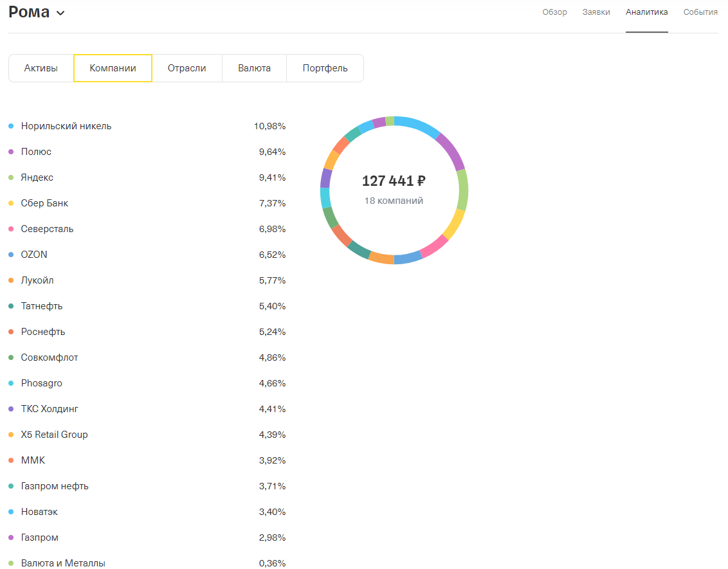Select the Активы filter button
Screen dimensions: 728x569
point(41,68)
